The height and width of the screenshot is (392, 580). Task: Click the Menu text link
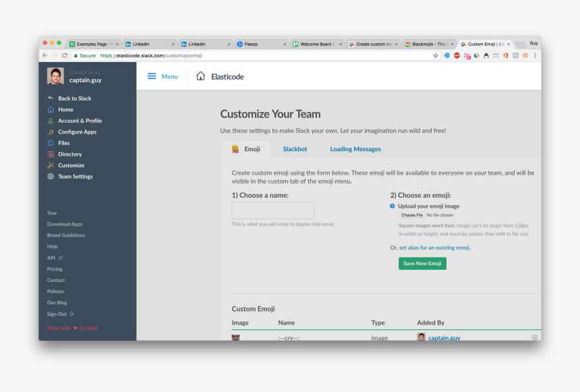click(169, 77)
